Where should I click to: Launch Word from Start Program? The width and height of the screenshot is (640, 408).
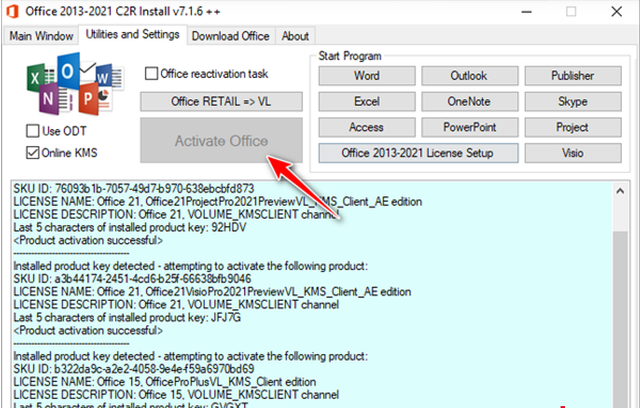tap(366, 76)
